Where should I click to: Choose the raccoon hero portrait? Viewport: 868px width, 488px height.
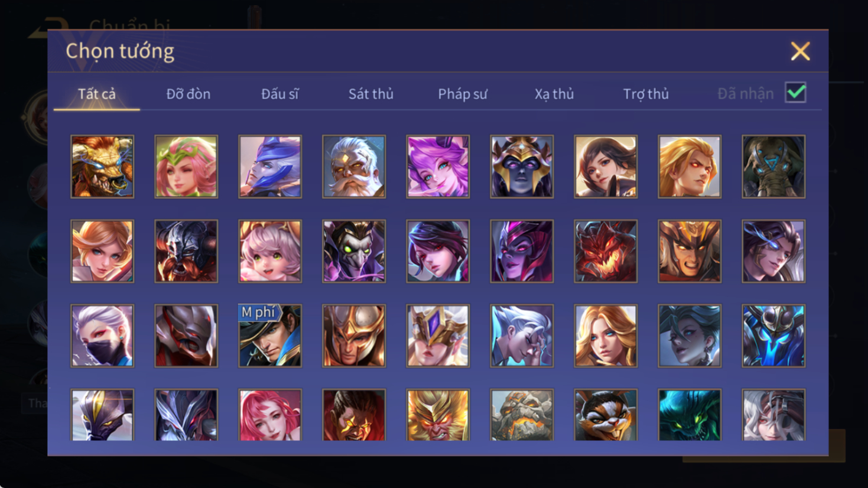pyautogui.click(x=606, y=415)
